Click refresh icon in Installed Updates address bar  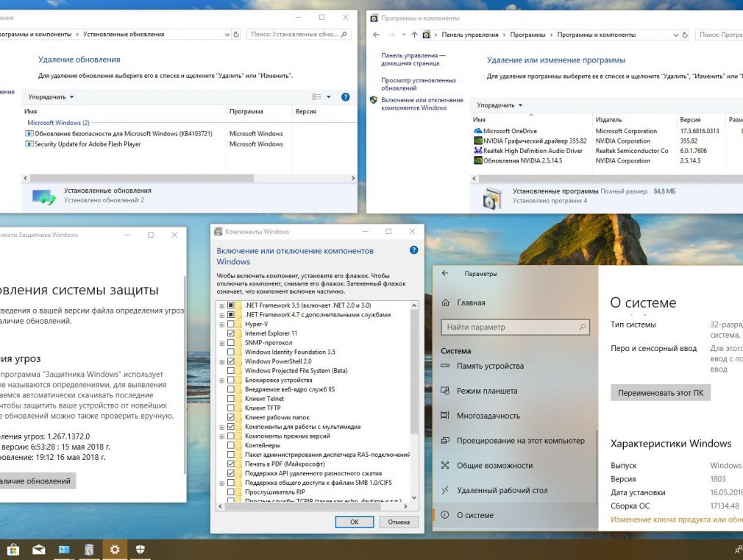click(x=236, y=34)
